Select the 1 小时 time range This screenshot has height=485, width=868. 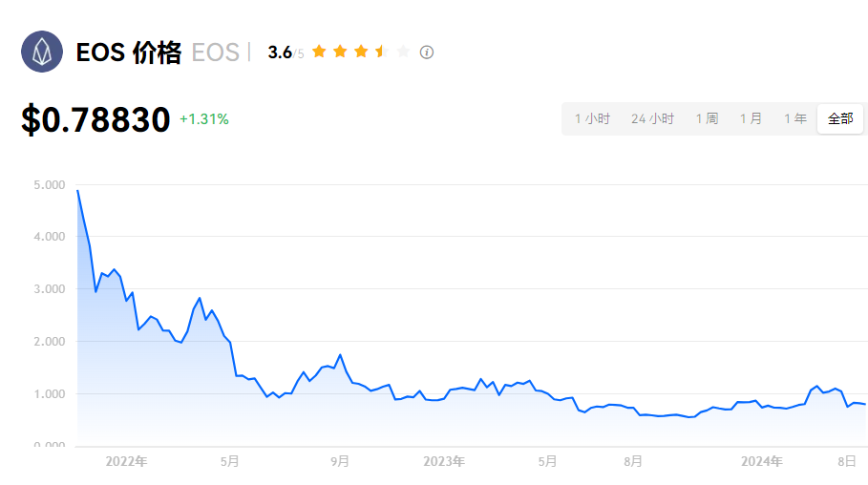coord(592,119)
